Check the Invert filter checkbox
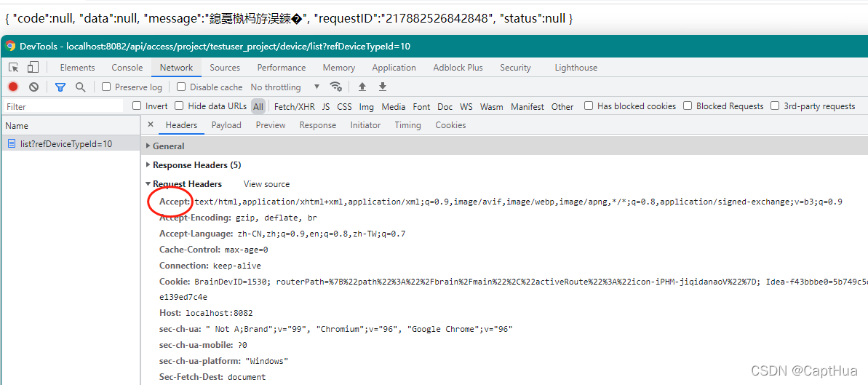Viewport: 868px width, 385px height. tap(137, 106)
